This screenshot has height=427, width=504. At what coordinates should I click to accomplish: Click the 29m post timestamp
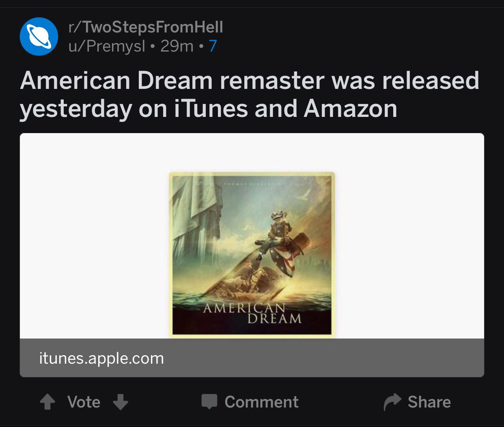177,46
